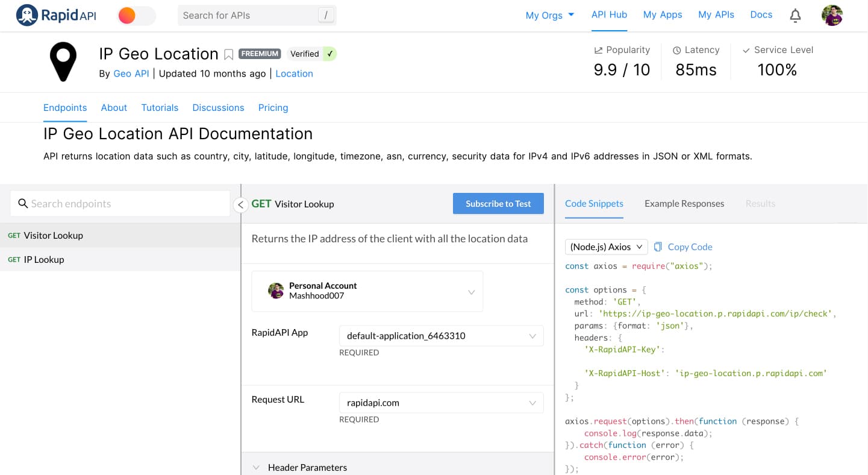Open the Location category link

coord(294,74)
